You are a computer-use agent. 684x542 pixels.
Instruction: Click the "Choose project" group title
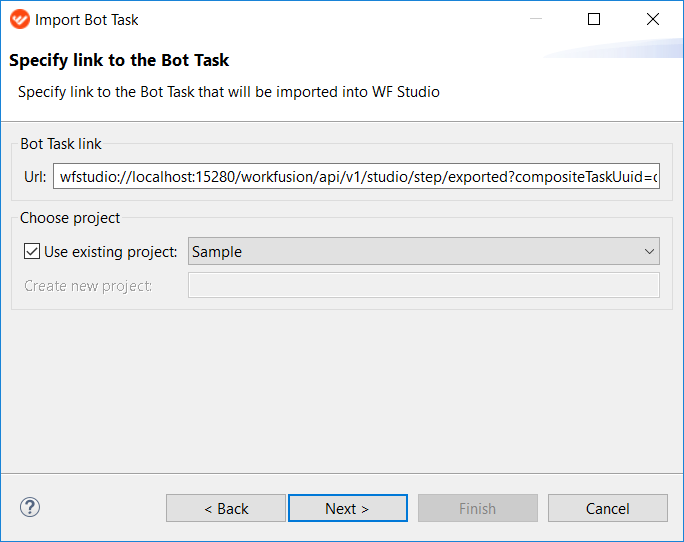(x=70, y=218)
